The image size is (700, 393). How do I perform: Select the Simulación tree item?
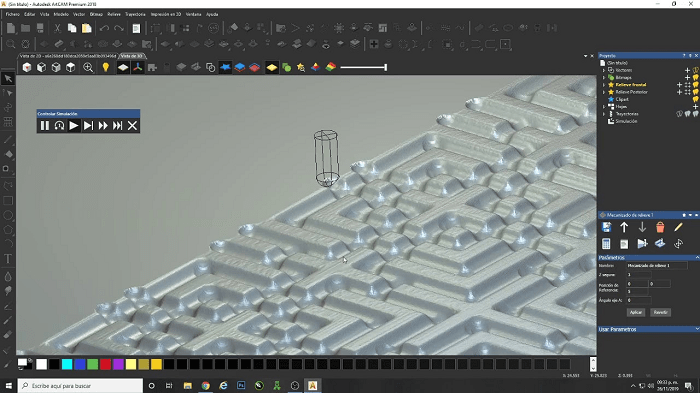coord(626,121)
